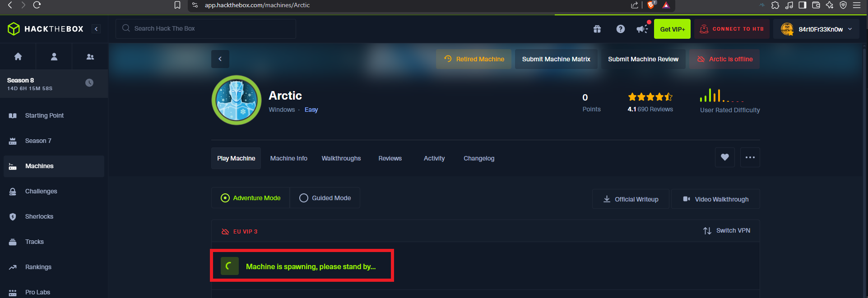Open the help question mark icon
The height and width of the screenshot is (298, 868).
(621, 29)
